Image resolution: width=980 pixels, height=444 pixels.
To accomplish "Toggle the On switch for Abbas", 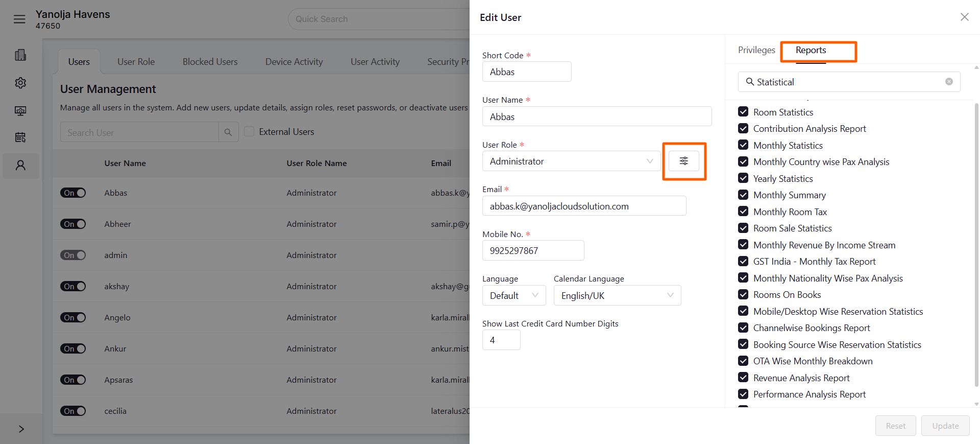I will [73, 193].
